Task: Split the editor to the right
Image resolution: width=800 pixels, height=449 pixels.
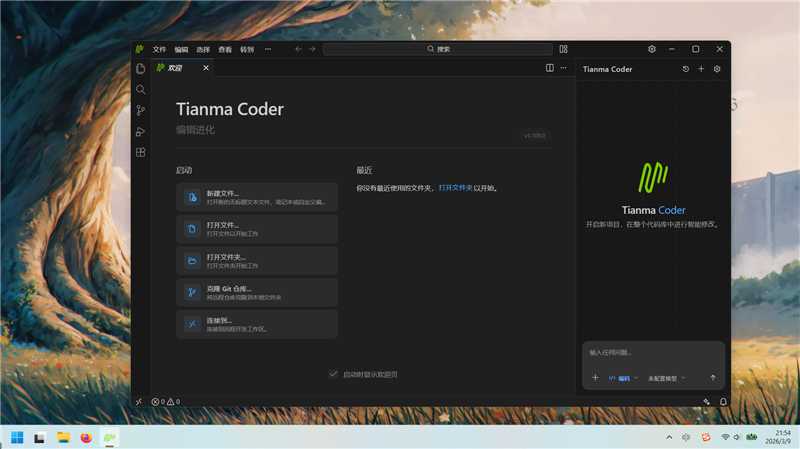Action: 549,68
